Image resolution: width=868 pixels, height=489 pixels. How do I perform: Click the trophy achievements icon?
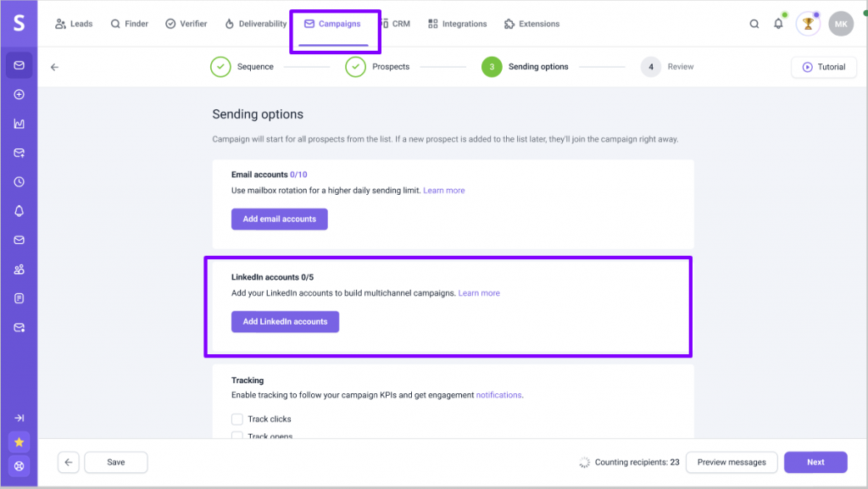click(x=808, y=25)
